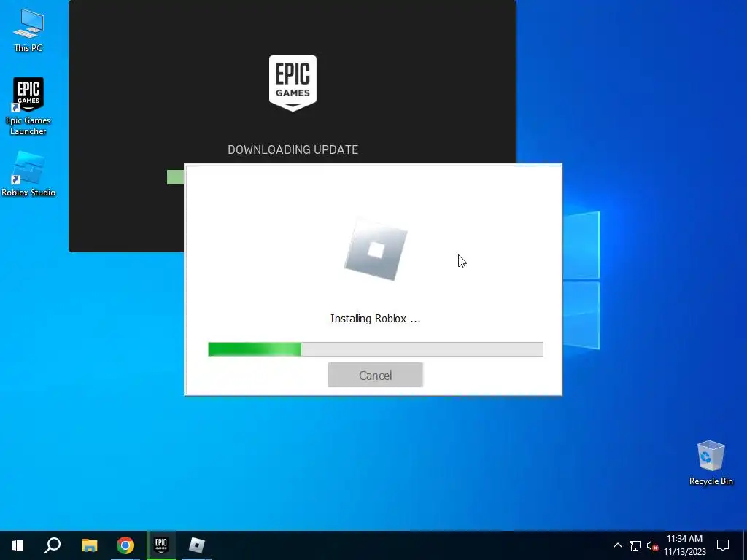Open the clock showing 11:34 AM

pyautogui.click(x=684, y=545)
